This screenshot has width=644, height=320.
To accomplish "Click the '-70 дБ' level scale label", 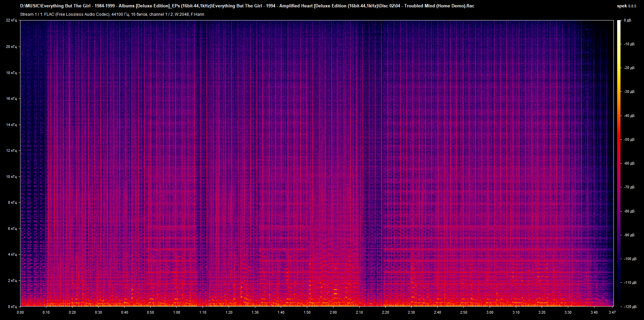I will pyautogui.click(x=629, y=187).
